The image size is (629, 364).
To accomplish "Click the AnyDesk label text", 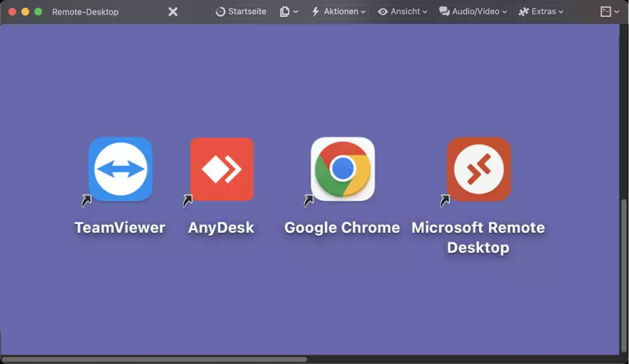I will (221, 227).
